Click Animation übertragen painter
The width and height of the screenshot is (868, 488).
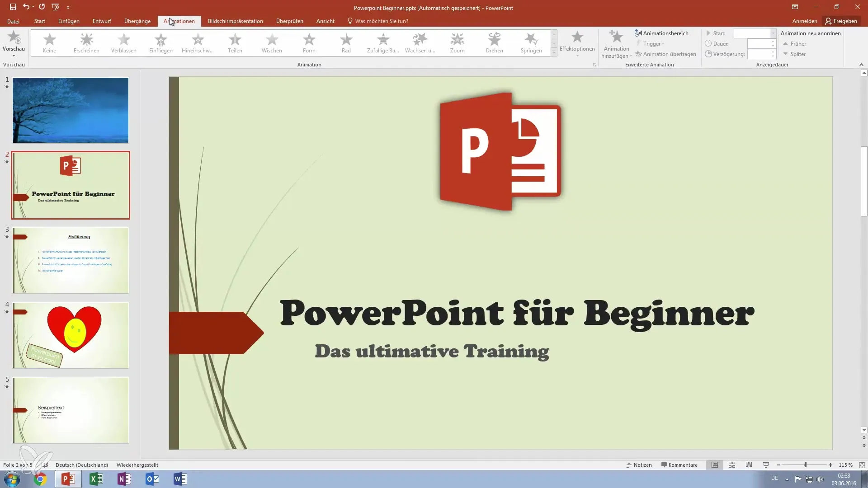tap(665, 54)
